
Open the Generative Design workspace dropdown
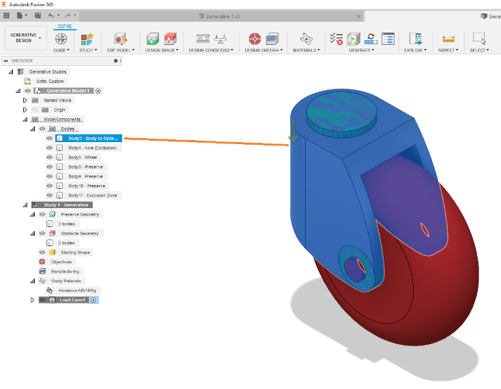25,38
